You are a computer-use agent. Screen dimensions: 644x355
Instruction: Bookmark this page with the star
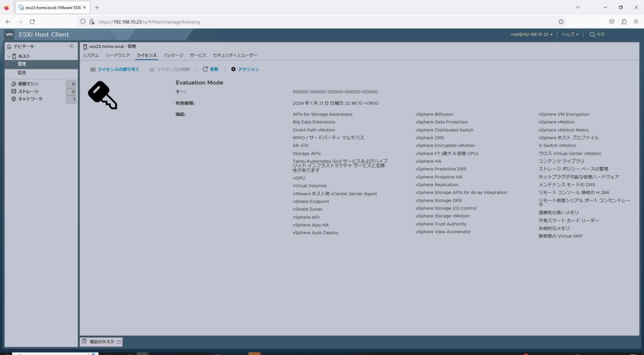pos(561,21)
